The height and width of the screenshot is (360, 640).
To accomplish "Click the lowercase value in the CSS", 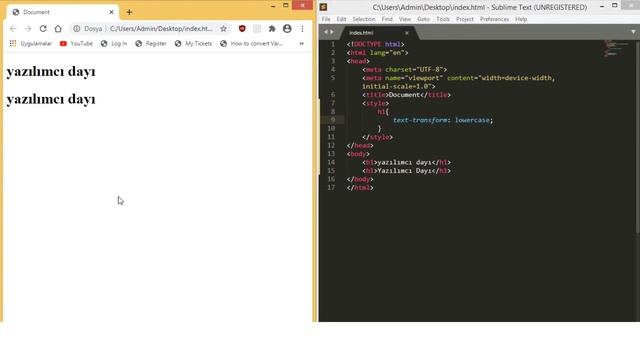I will 472,120.
